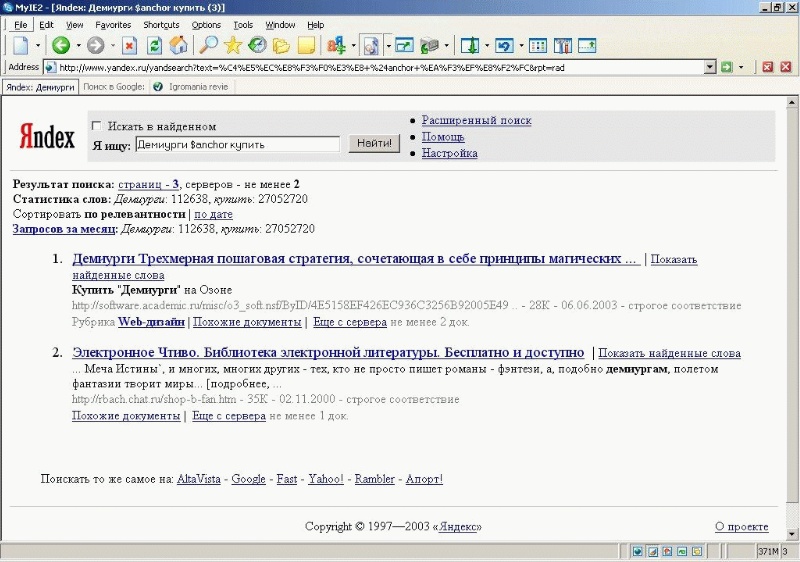Click the page scrollbar down arrow
The width and height of the screenshot is (800, 562).
coord(792,534)
